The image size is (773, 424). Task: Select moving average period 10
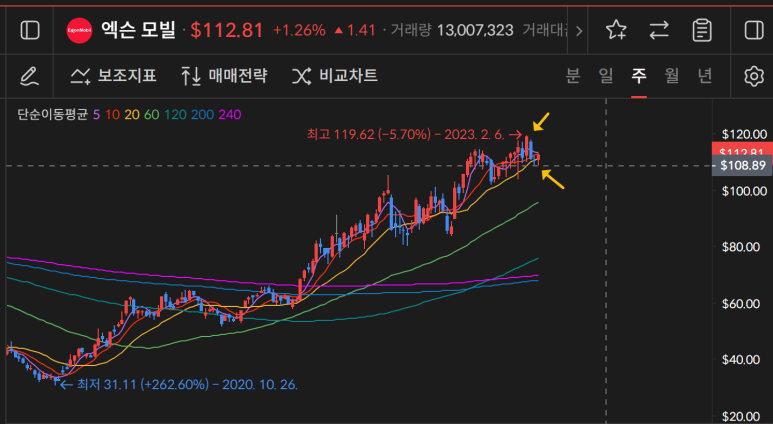[x=112, y=114]
